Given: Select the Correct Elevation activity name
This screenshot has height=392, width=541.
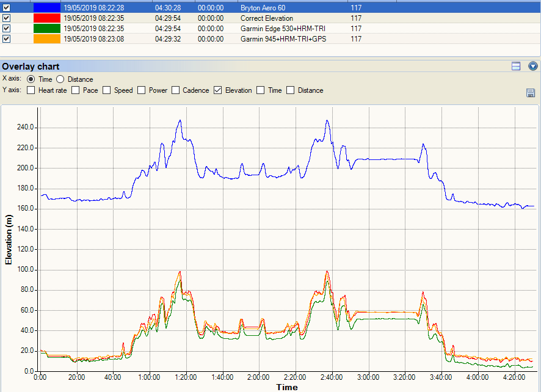Looking at the screenshot, I should (x=267, y=18).
